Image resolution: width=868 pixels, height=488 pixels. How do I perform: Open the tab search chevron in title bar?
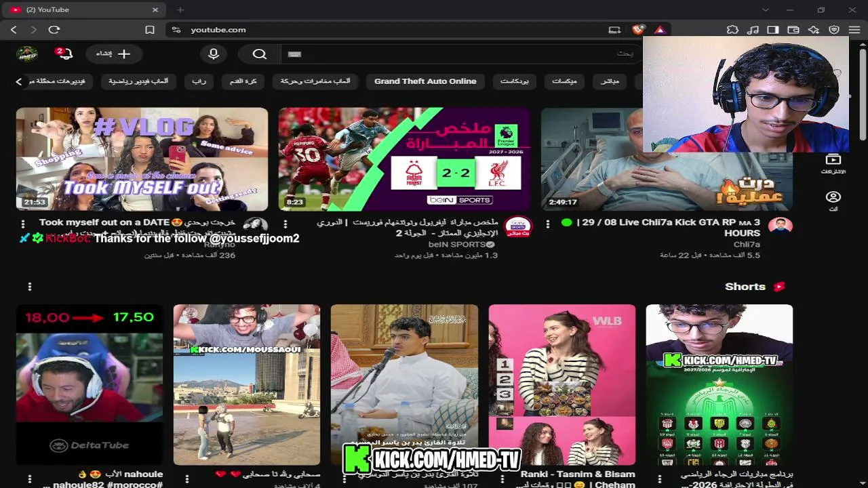pyautogui.click(x=766, y=10)
